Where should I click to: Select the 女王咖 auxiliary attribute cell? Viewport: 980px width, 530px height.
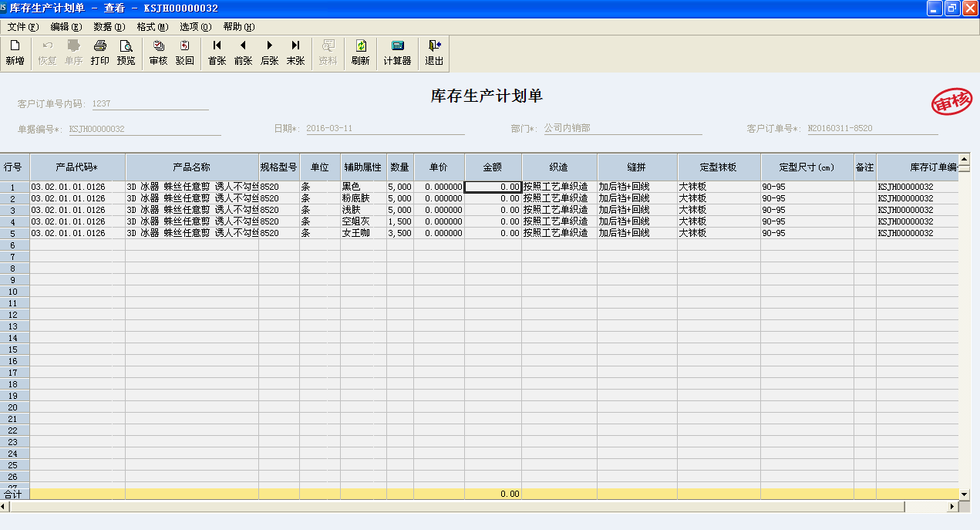tap(363, 233)
